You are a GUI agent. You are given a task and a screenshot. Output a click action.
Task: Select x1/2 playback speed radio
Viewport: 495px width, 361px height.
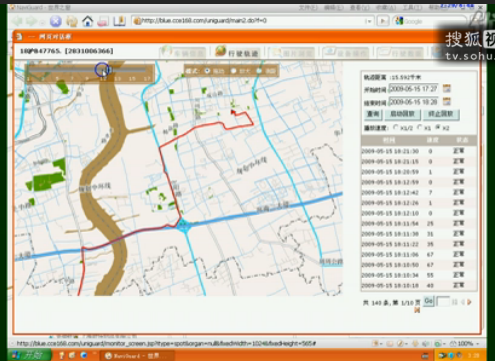pos(396,127)
